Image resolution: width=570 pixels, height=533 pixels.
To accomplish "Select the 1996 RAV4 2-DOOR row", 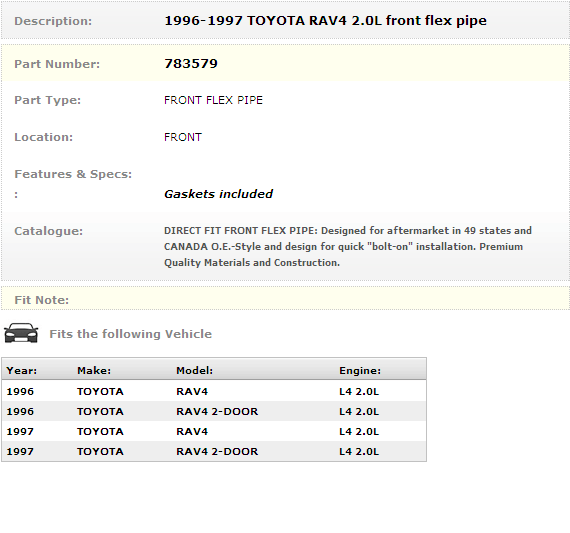I will pyautogui.click(x=214, y=411).
